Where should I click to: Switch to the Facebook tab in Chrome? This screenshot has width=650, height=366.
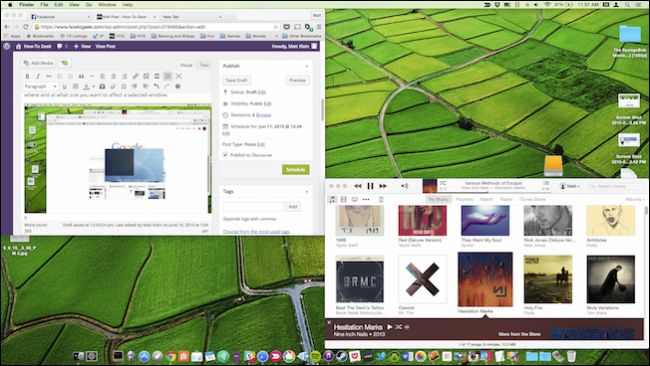(60, 17)
